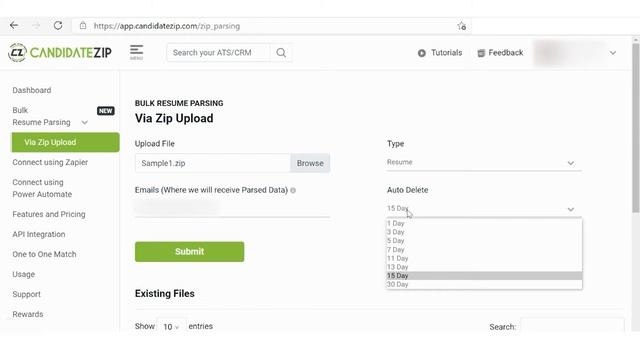Image resolution: width=640 pixels, height=360 pixels.
Task: Choose highlighted 15 Day option in list
Action: pyautogui.click(x=484, y=276)
